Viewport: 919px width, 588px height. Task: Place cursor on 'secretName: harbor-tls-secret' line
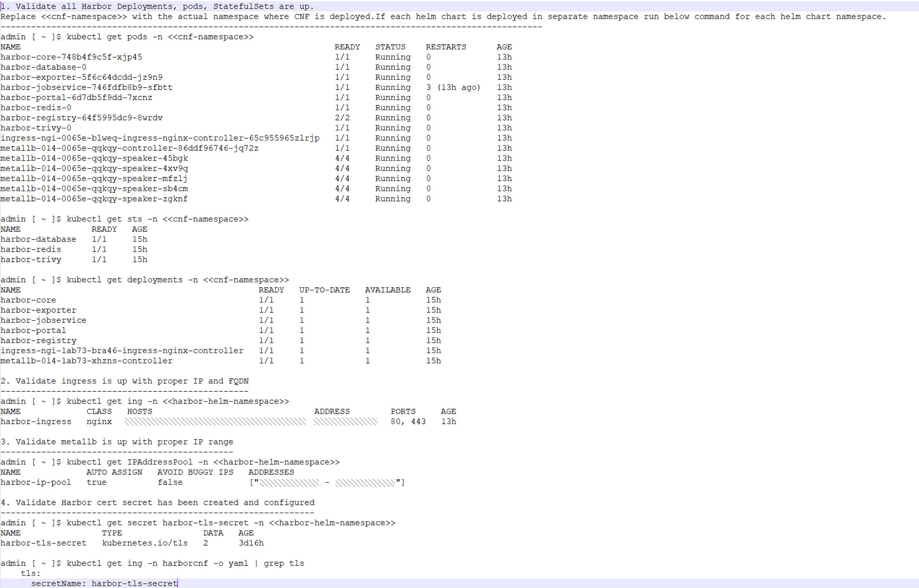point(104,584)
